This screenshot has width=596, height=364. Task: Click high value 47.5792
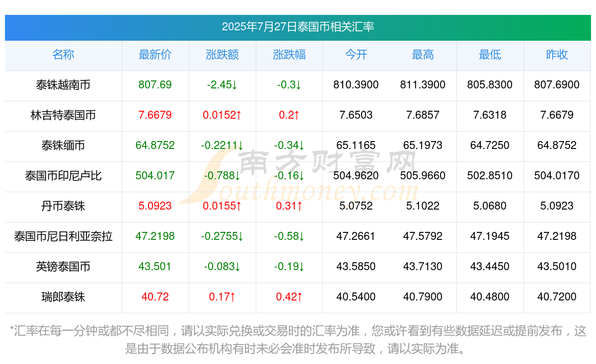(423, 236)
